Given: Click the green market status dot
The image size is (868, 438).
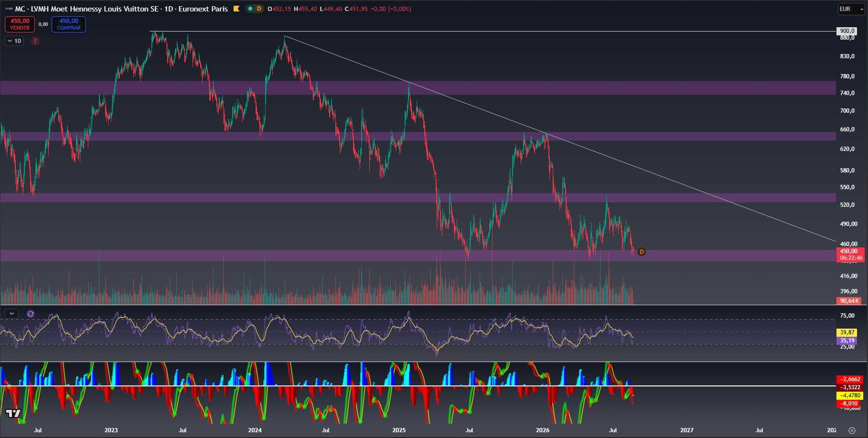Looking at the screenshot, I should click(250, 9).
